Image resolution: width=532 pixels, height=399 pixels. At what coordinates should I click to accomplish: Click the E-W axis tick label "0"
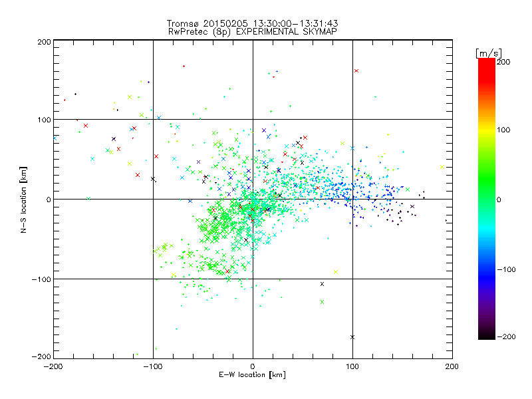(x=253, y=366)
